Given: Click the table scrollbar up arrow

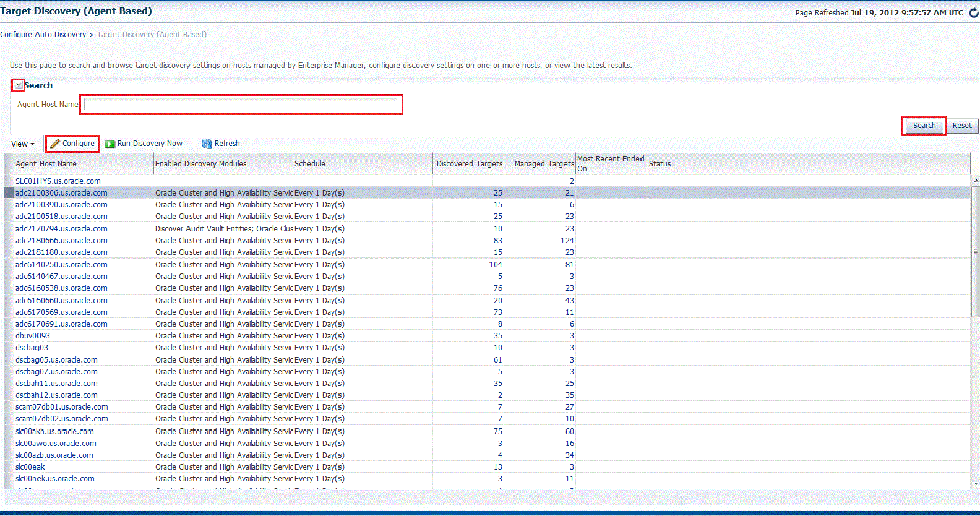Looking at the screenshot, I should pyautogui.click(x=976, y=181).
